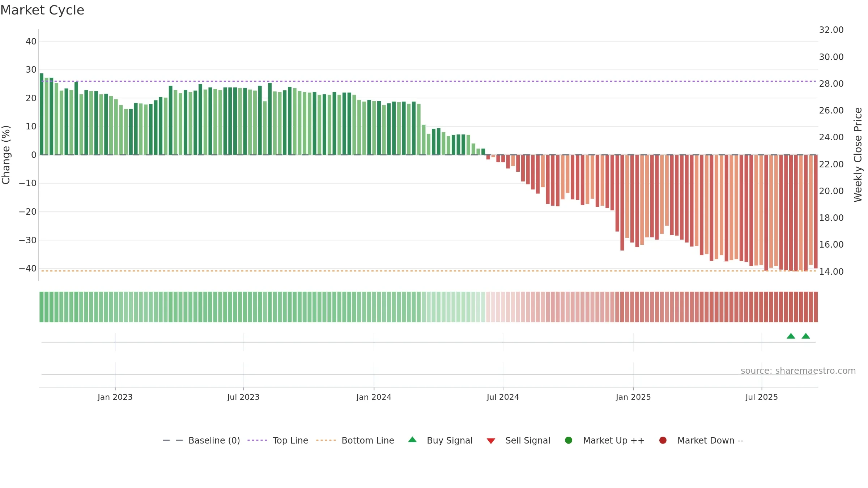Image resolution: width=868 pixels, height=488 pixels.
Task: Click the Jul 2023 axis label
Action: click(243, 397)
